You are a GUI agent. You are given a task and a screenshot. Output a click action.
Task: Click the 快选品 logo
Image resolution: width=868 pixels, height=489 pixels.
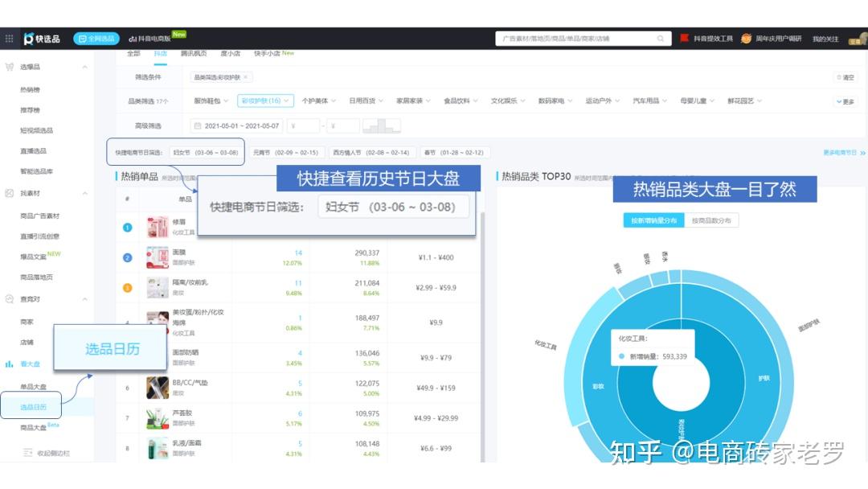(x=42, y=39)
